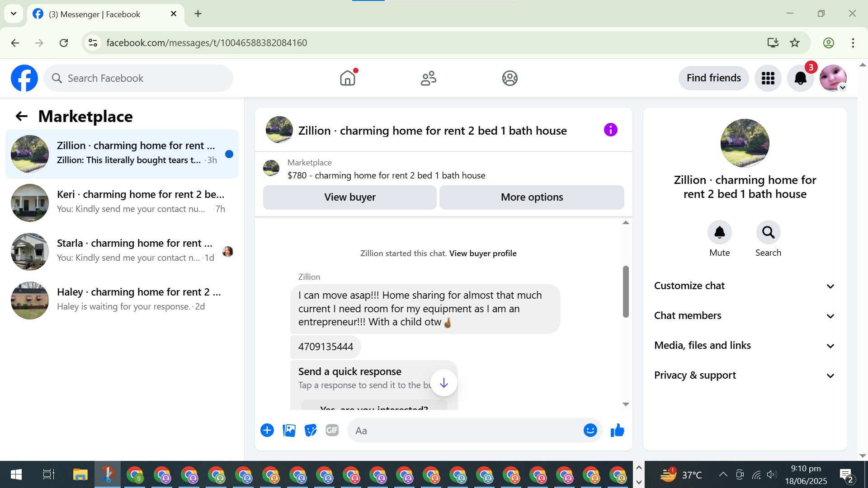The image size is (868, 488).
Task: Open the Windows notification center
Action: coord(846,475)
